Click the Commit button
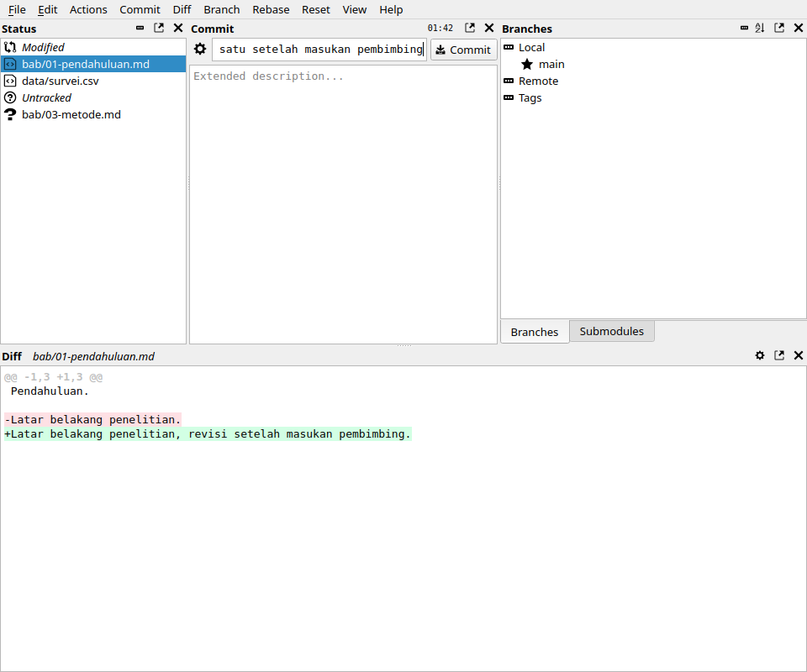 pyautogui.click(x=464, y=50)
